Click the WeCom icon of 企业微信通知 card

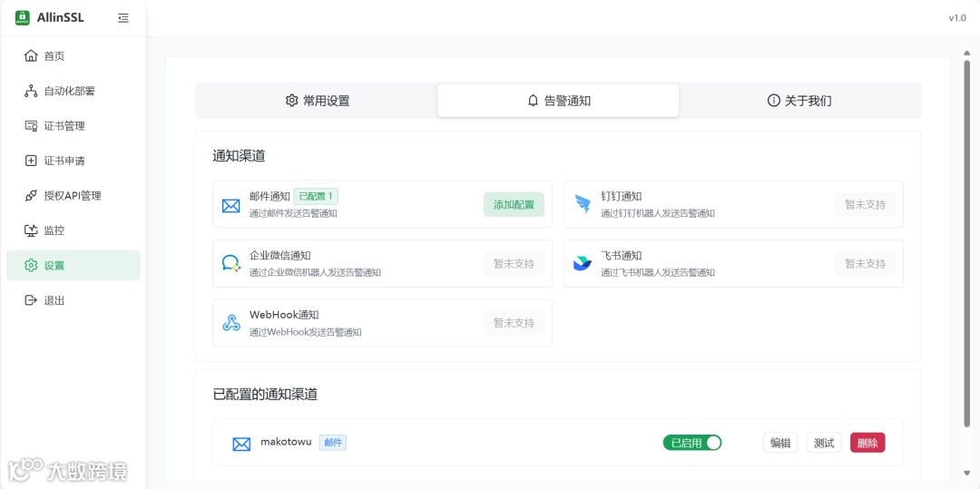231,263
